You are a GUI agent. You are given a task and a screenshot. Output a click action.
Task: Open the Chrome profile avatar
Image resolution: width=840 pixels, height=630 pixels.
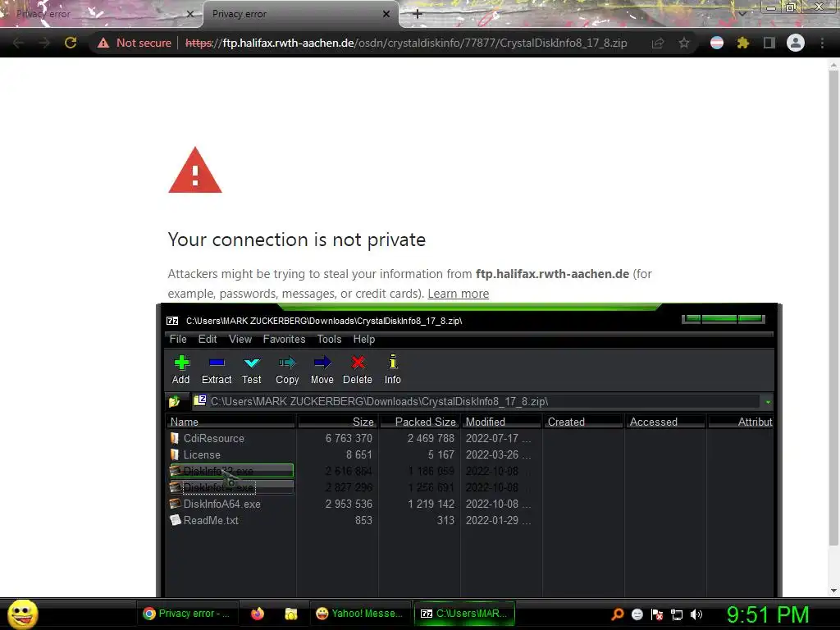(796, 43)
